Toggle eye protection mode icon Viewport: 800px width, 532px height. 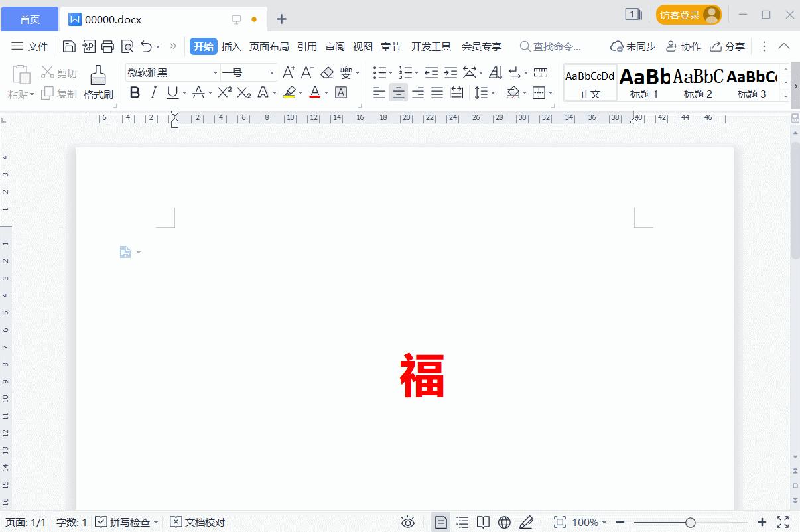coord(408,523)
